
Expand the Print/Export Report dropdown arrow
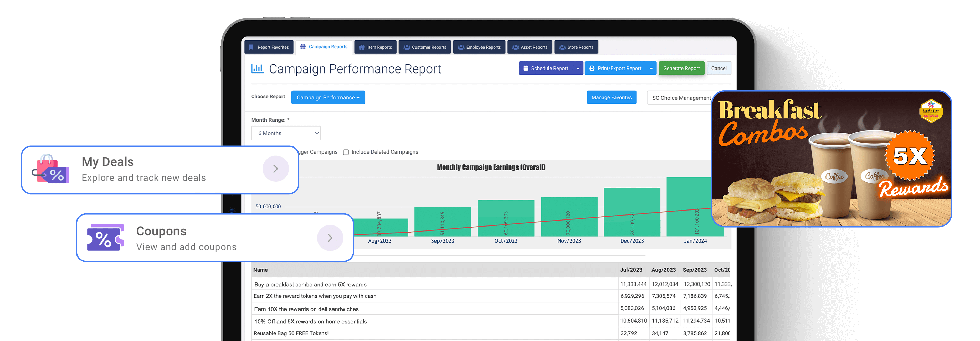point(651,69)
